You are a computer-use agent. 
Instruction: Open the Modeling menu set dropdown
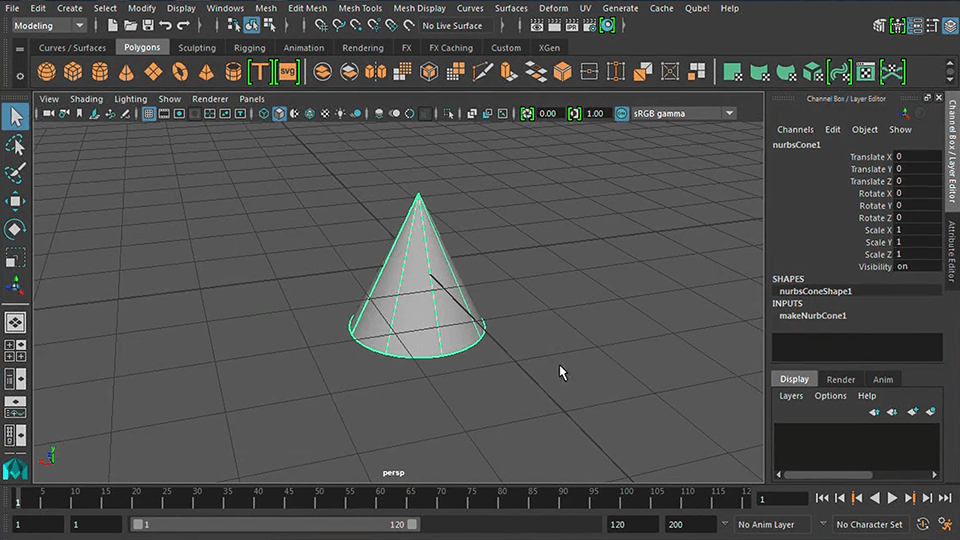[48, 26]
